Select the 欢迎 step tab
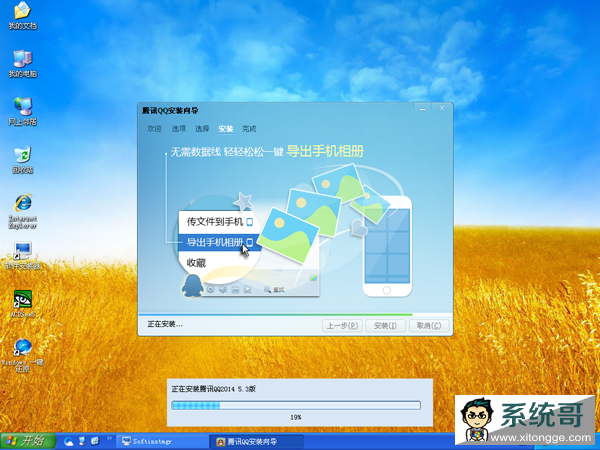 tap(155, 129)
